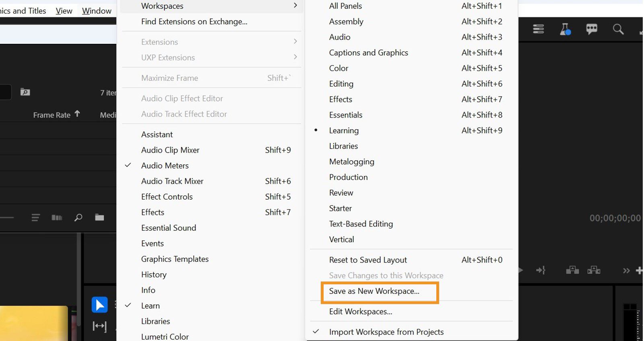
Task: Click the beaker Beta features icon
Action: coord(565,29)
